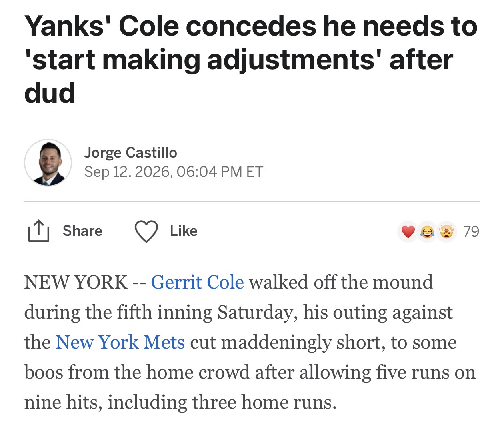The height and width of the screenshot is (429, 504).
Task: Select the red heart reaction emoji
Action: (x=408, y=231)
